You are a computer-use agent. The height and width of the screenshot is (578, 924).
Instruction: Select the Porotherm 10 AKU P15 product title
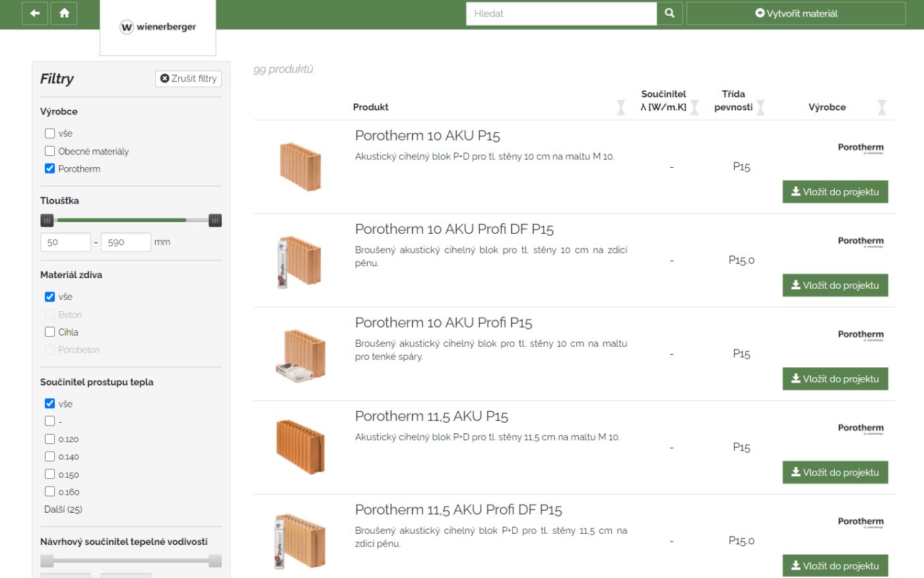428,135
